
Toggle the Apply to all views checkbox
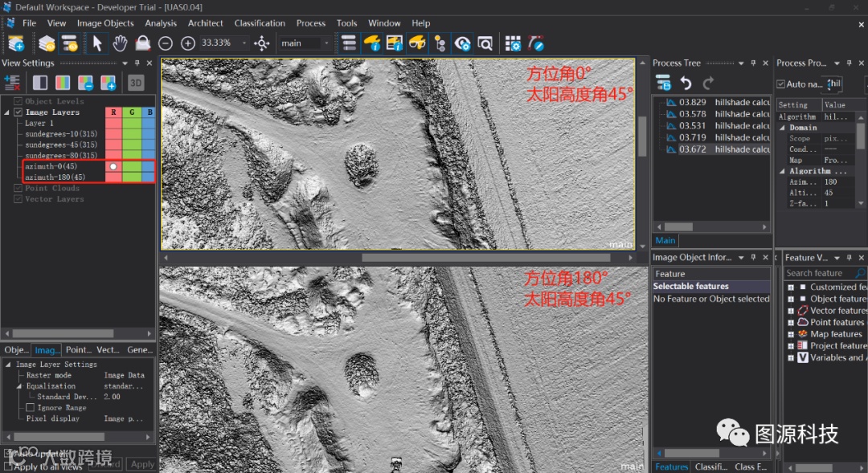coord(8,467)
